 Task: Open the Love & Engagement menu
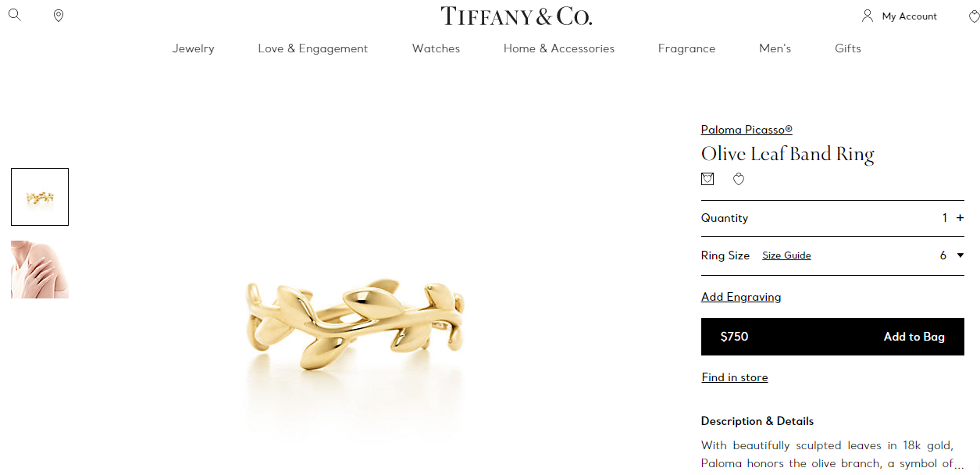(312, 48)
